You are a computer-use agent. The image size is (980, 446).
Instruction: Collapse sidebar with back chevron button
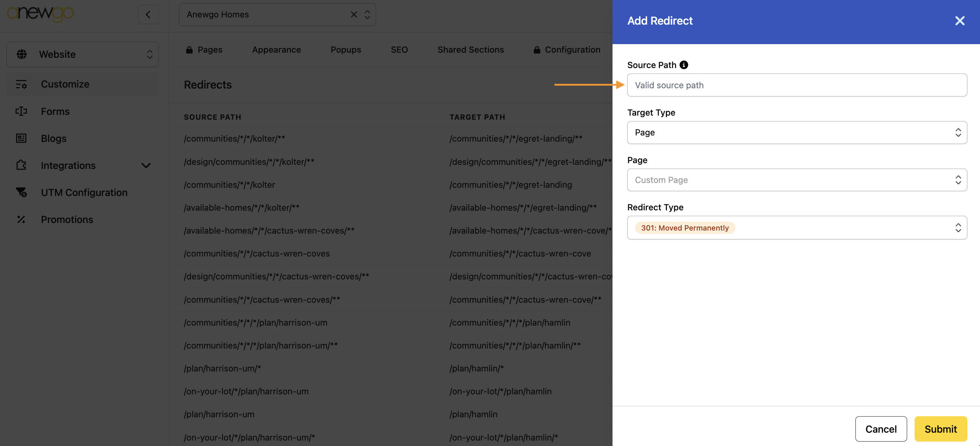(x=148, y=14)
